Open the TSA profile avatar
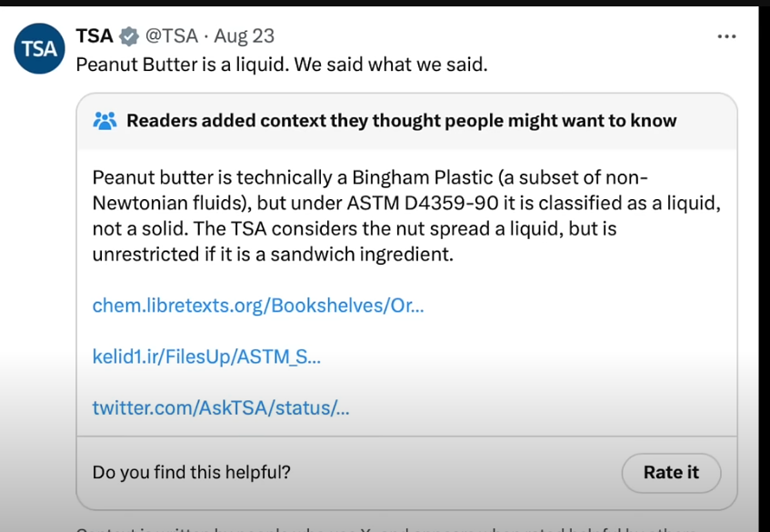This screenshot has height=532, width=770. coord(39,48)
